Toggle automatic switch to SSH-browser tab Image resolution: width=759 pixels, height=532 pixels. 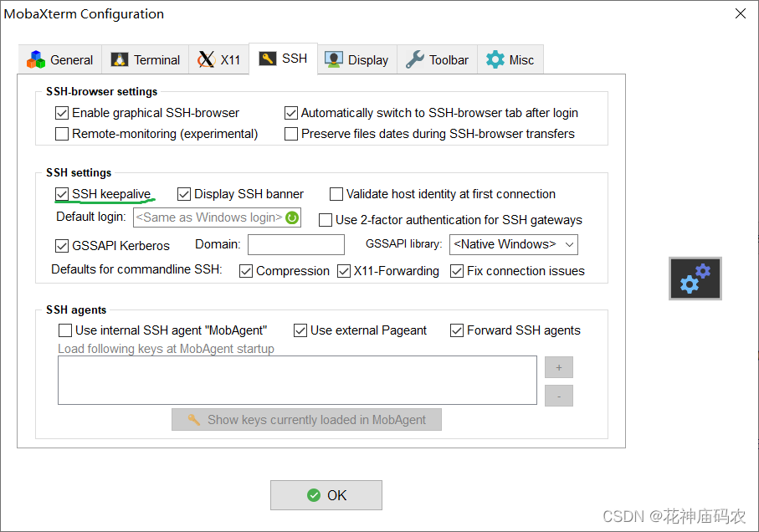[291, 113]
